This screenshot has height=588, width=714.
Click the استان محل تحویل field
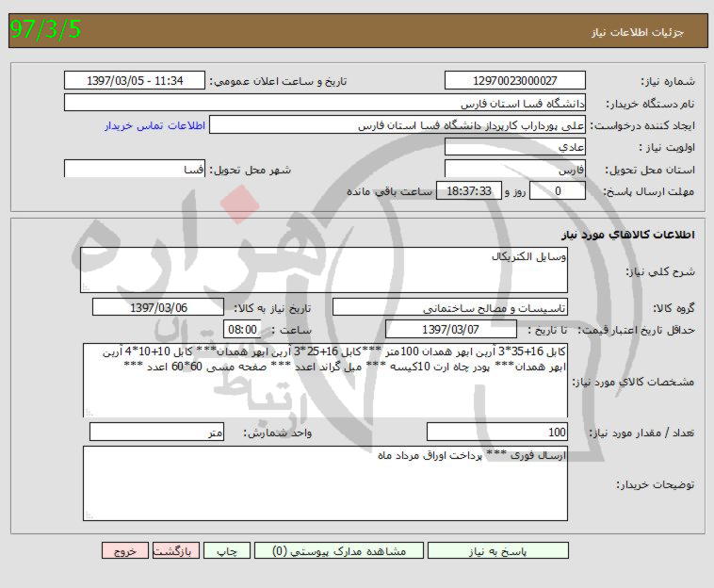(514, 171)
